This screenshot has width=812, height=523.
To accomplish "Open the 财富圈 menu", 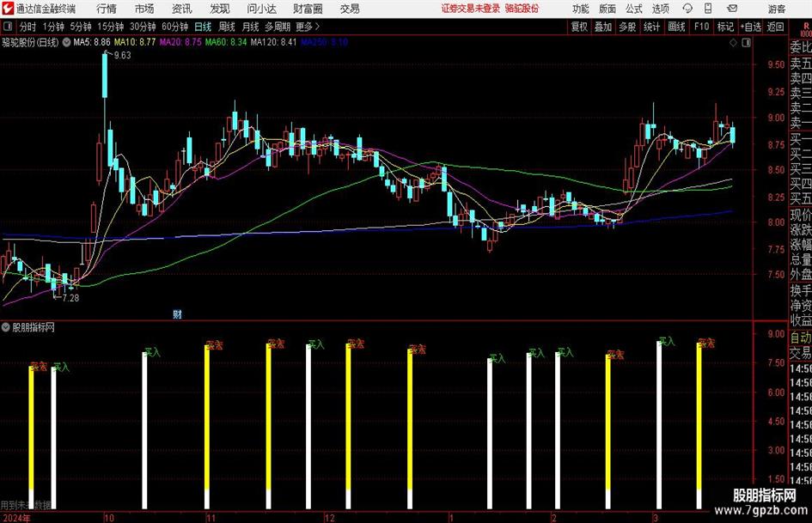I will (308, 9).
